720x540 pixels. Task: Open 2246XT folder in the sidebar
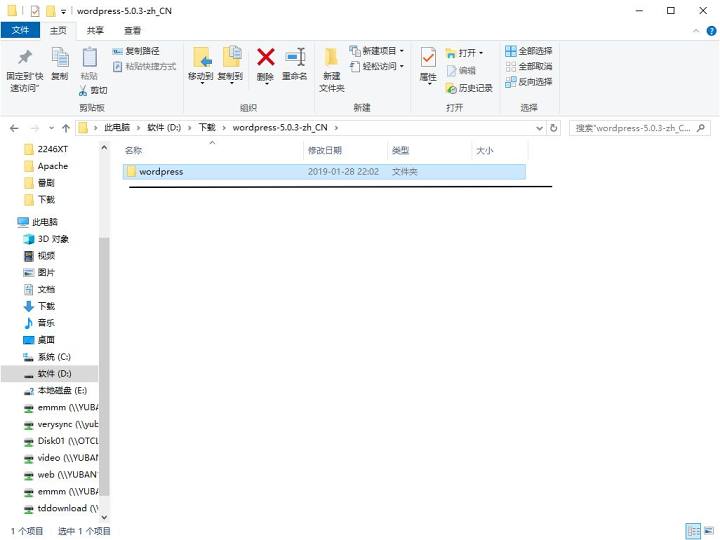(x=53, y=149)
